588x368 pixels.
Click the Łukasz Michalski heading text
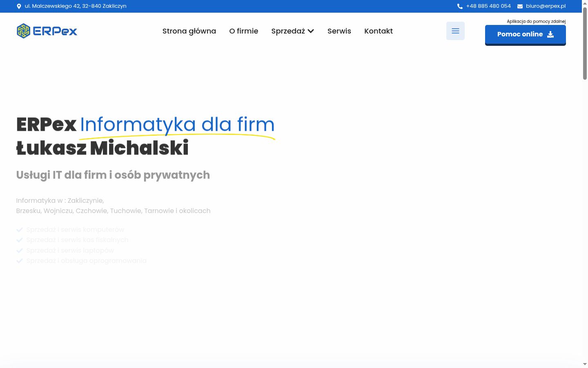(102, 148)
